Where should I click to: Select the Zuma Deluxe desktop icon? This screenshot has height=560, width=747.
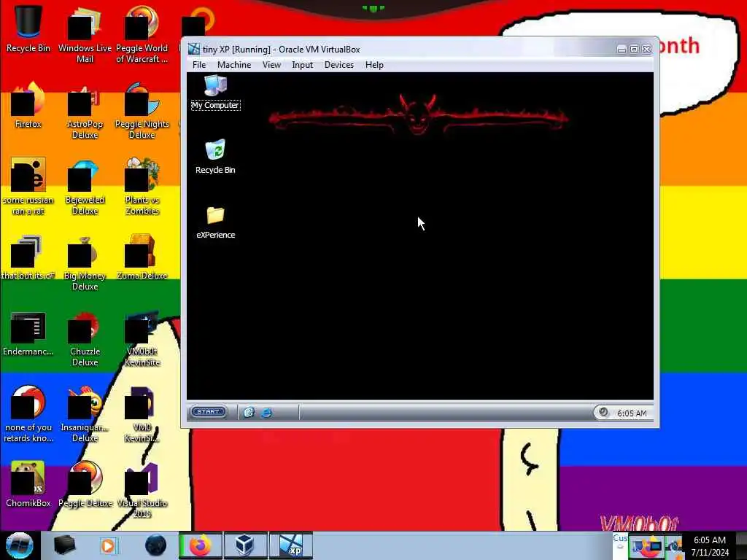coord(142,257)
